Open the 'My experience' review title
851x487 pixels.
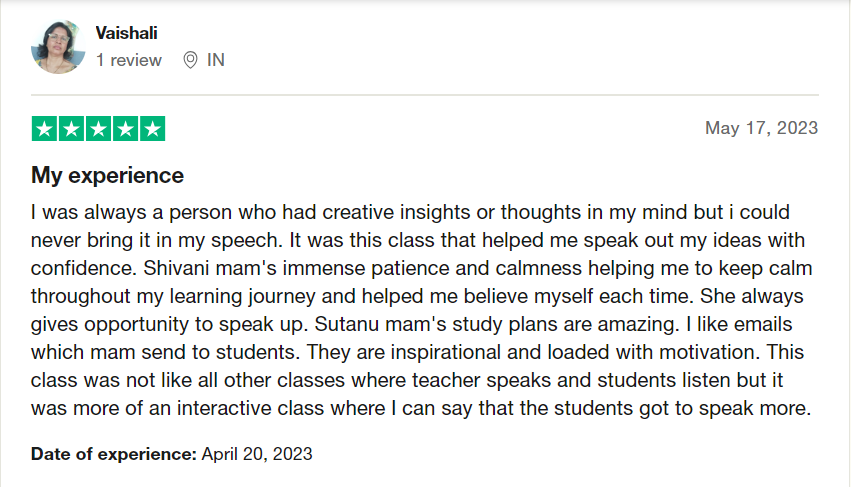pyautogui.click(x=107, y=176)
